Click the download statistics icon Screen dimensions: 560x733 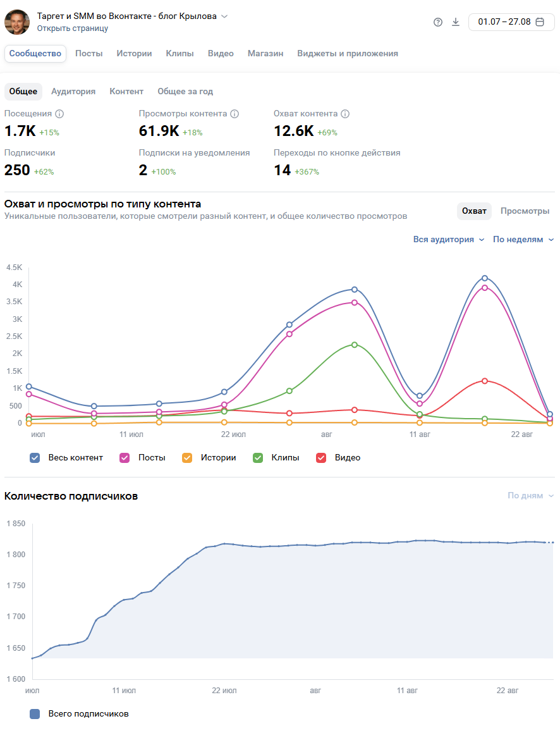coord(456,22)
